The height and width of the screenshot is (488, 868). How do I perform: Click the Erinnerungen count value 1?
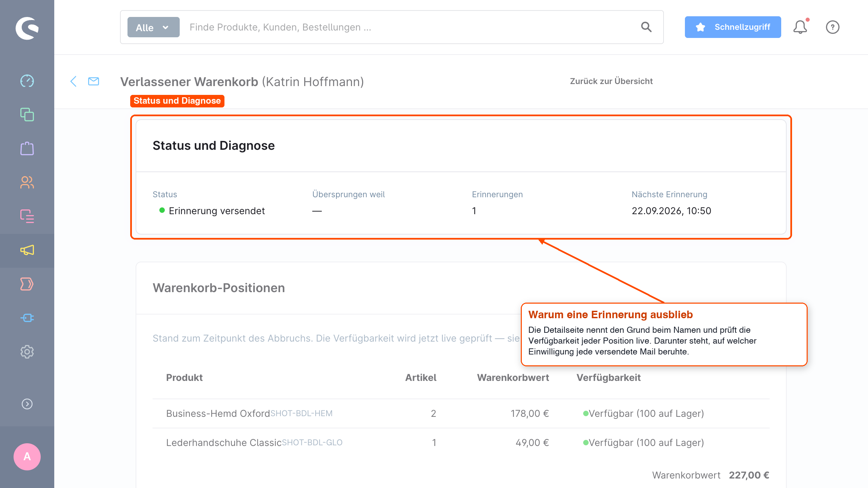click(474, 211)
